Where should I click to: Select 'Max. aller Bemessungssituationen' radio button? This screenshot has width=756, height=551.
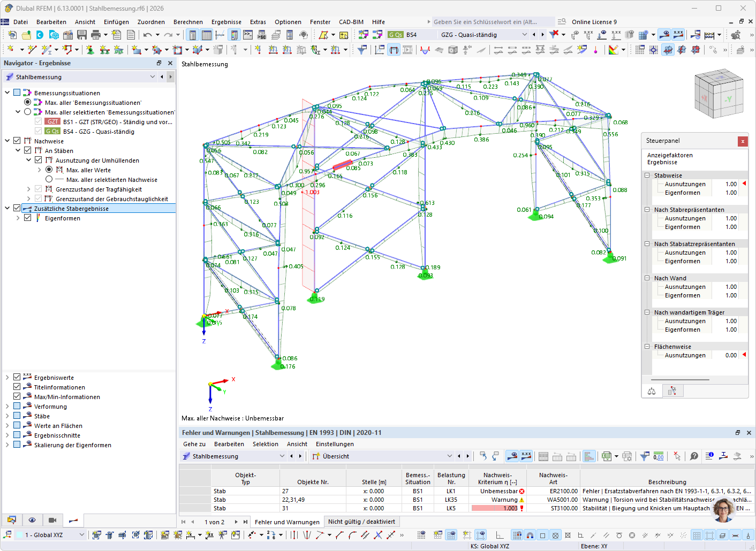coord(28,103)
